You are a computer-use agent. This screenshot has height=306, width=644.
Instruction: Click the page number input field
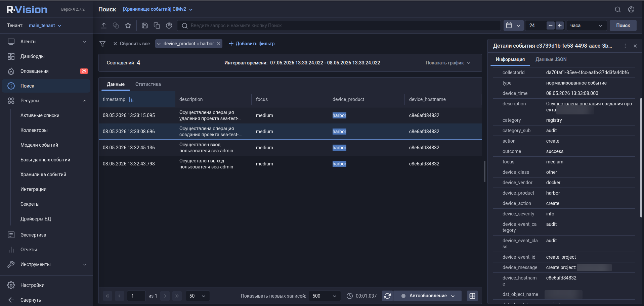tap(136, 296)
